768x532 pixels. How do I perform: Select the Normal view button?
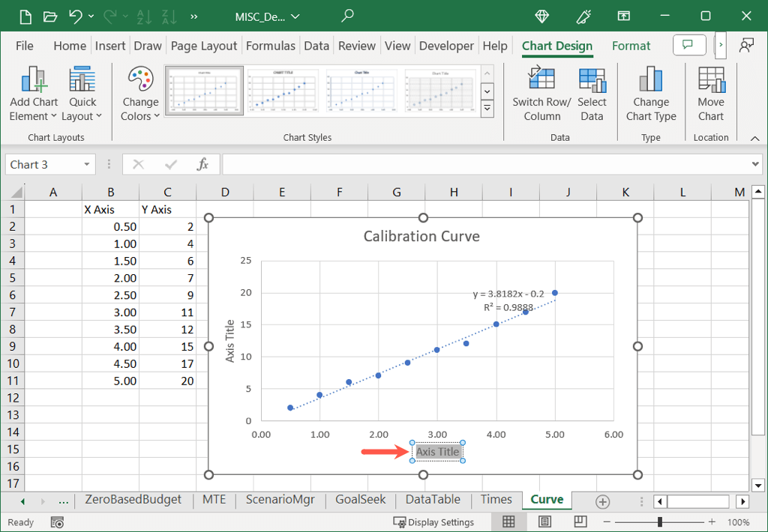[508, 522]
